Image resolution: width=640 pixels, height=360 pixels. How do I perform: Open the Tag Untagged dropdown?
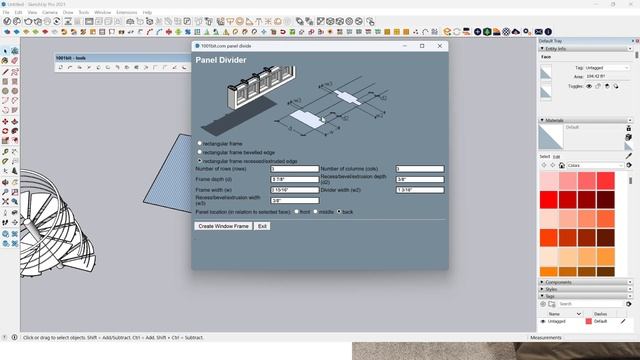(607, 68)
